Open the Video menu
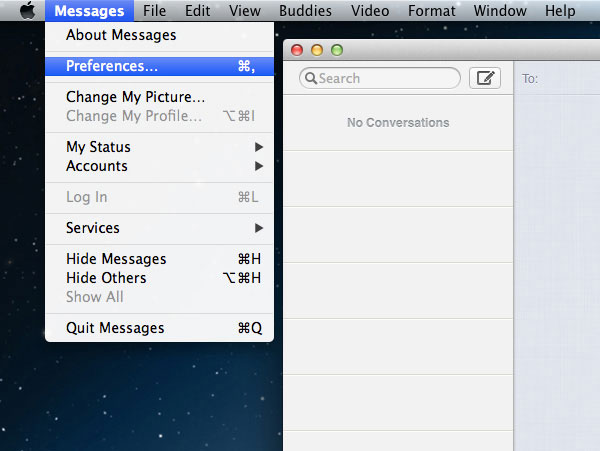600x451 pixels. click(x=370, y=11)
